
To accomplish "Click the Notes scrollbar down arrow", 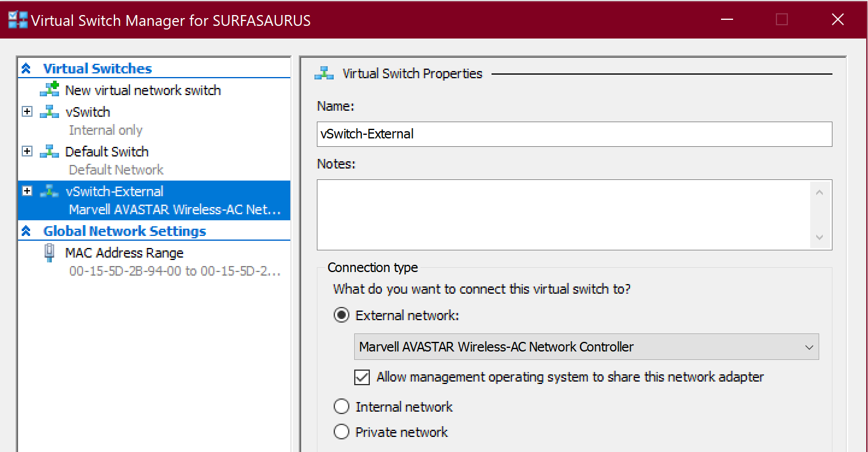I will (x=819, y=237).
